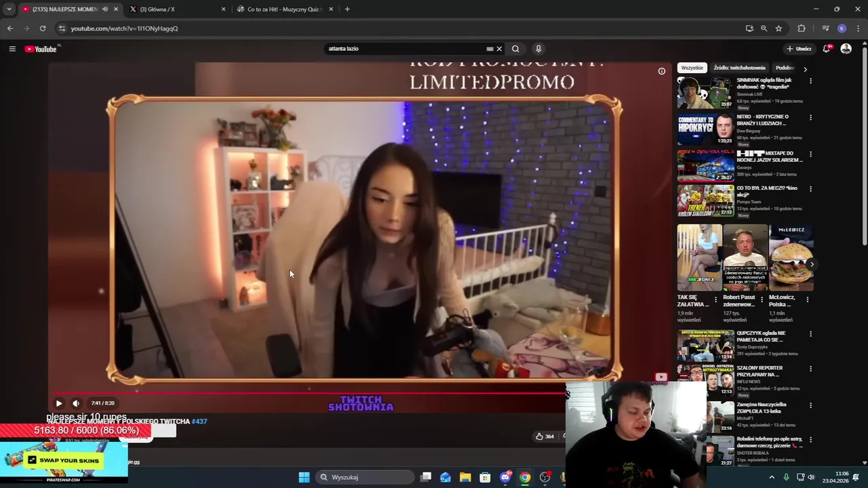Open the on-screen keyboard icon in search box

click(x=490, y=49)
